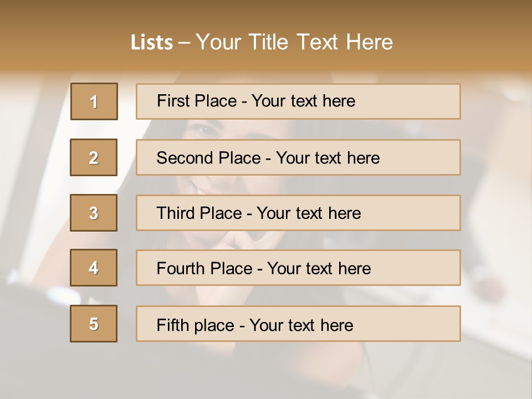
Task: Select the "Second Place" text bar
Action: (298, 157)
